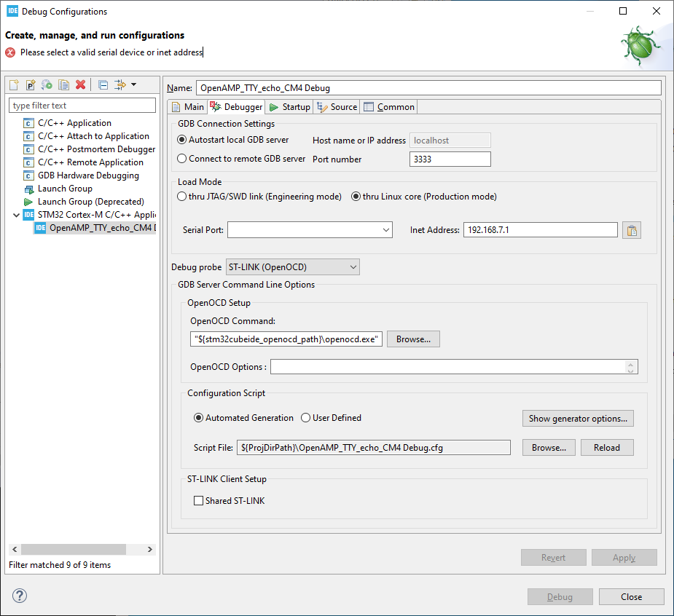674x616 pixels.
Task: Open the Debug probe dropdown
Action: tap(293, 267)
